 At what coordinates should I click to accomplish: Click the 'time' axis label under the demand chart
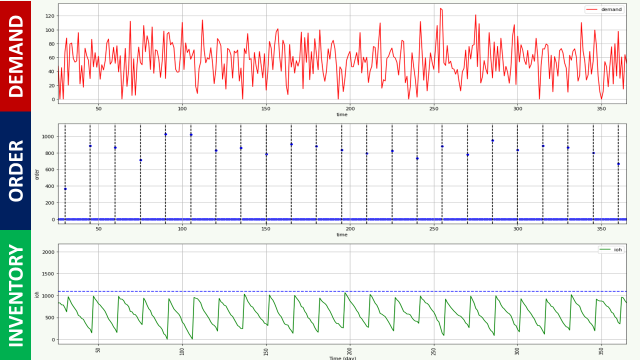[342, 115]
